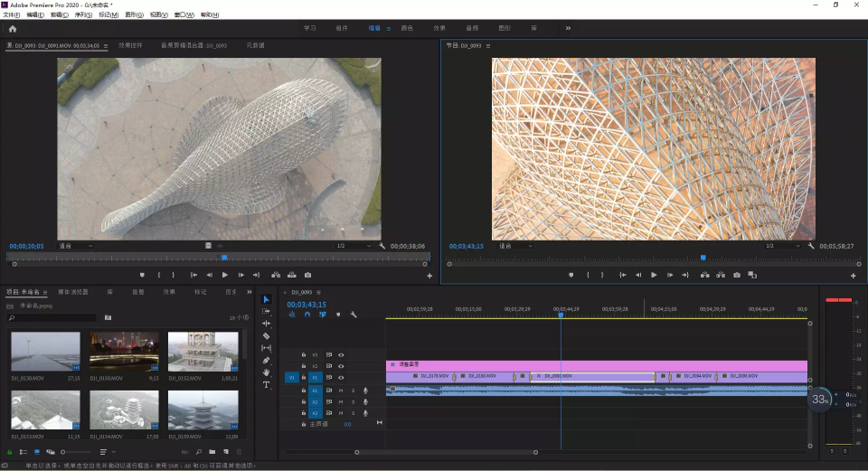
Task: Click New Item icon in Project panel
Action: (x=226, y=452)
